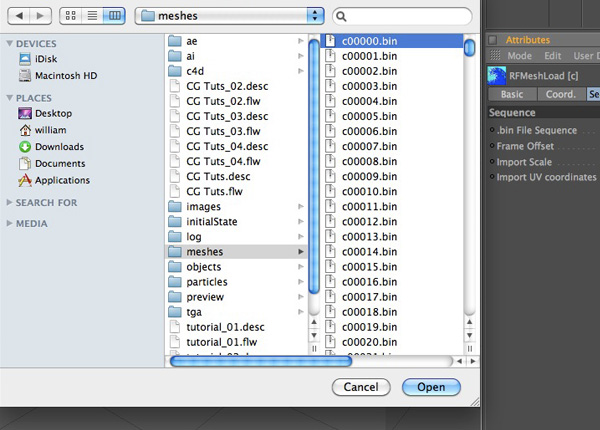Click the Import Scale parameter dot
Image resolution: width=600 pixels, height=430 pixels.
492,161
